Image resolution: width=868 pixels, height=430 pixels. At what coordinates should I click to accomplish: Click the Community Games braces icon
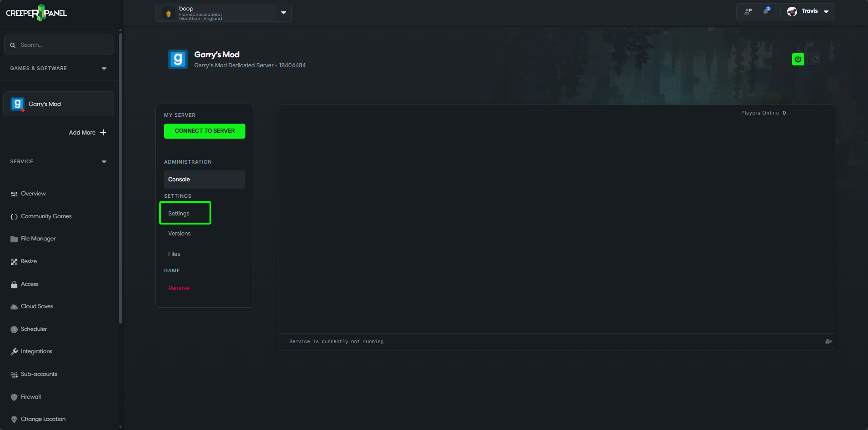tap(14, 217)
